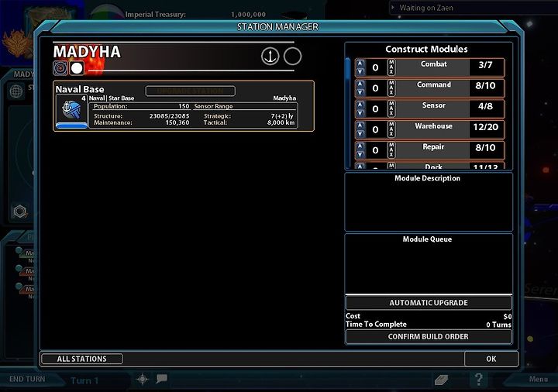Screen dimensions: 558x392
Task: Increase Command module count arrow
Action: (x=360, y=84)
